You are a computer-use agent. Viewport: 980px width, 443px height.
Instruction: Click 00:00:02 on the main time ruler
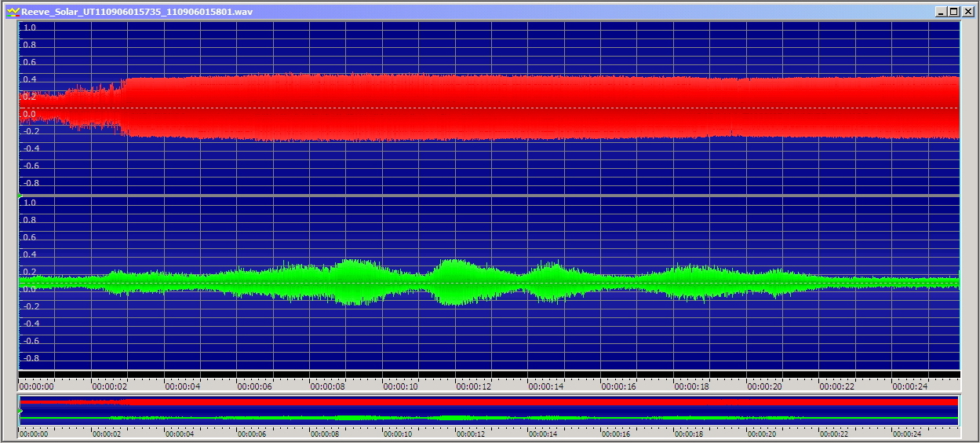pyautogui.click(x=109, y=386)
